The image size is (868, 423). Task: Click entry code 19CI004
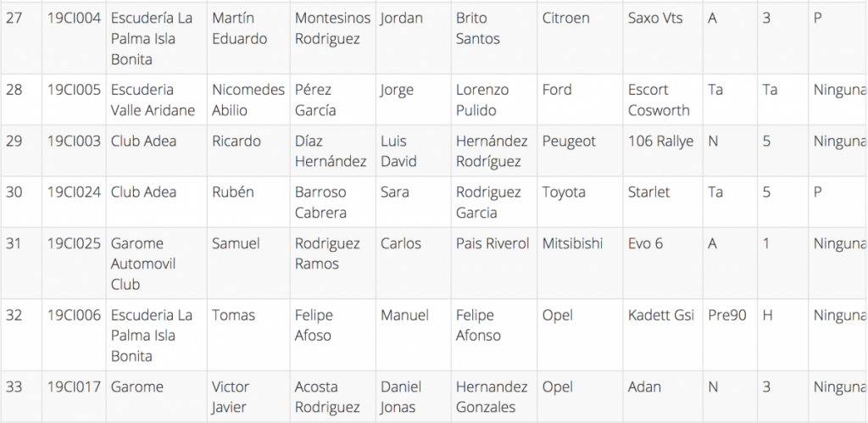coord(74,18)
